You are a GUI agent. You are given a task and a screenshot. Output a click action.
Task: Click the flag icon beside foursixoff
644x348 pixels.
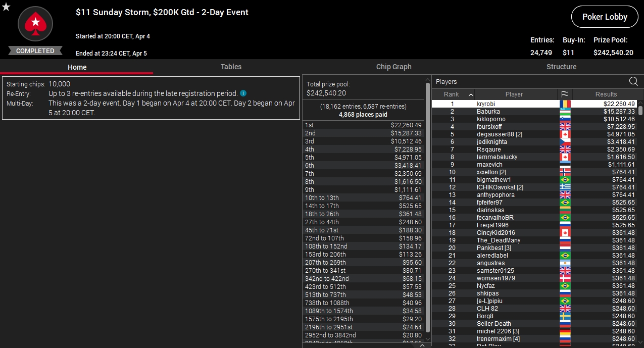coord(565,127)
